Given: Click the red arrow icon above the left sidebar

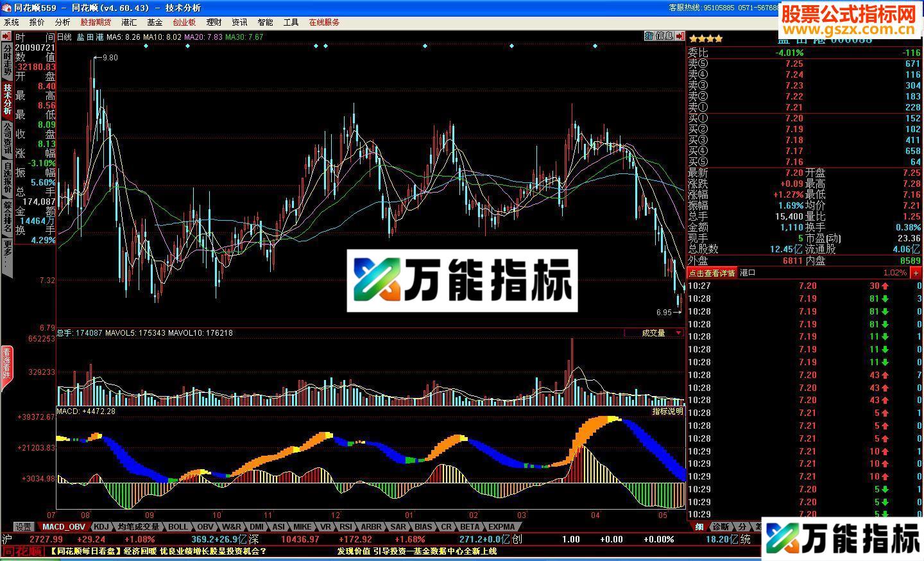Looking at the screenshot, I should 6,36.
